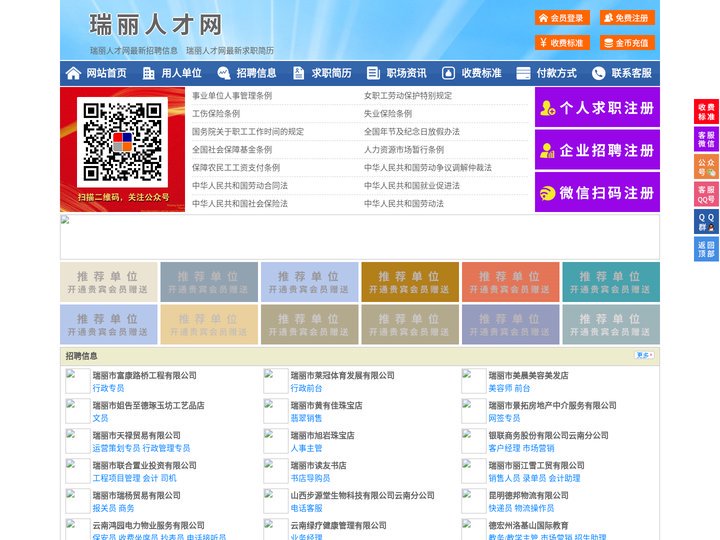Viewport: 720px width, 540px height.
Task: Open 中华人民共和国就业促进法 link
Action: coord(412,186)
